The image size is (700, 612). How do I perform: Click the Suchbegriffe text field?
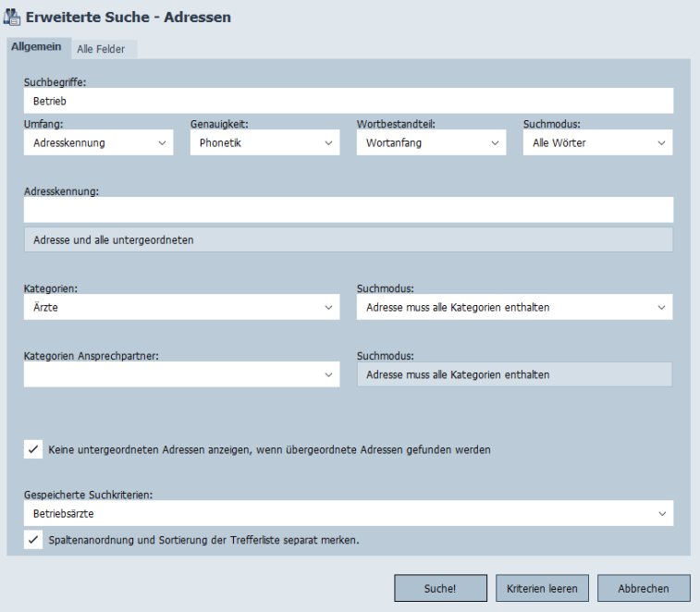[x=348, y=101]
